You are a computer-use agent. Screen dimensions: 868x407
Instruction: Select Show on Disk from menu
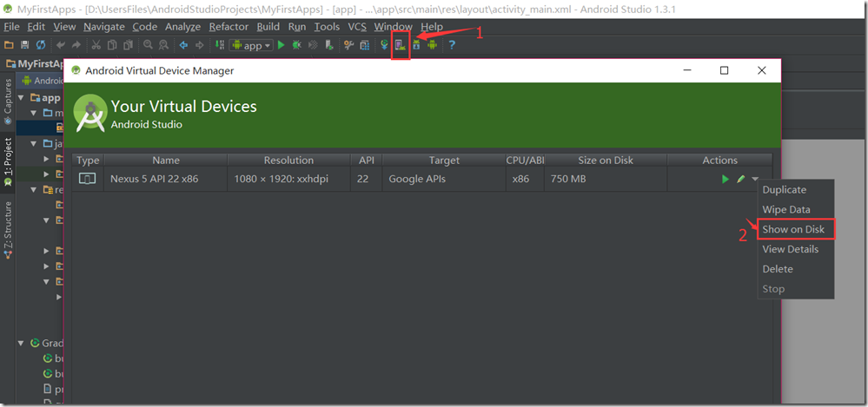click(793, 229)
